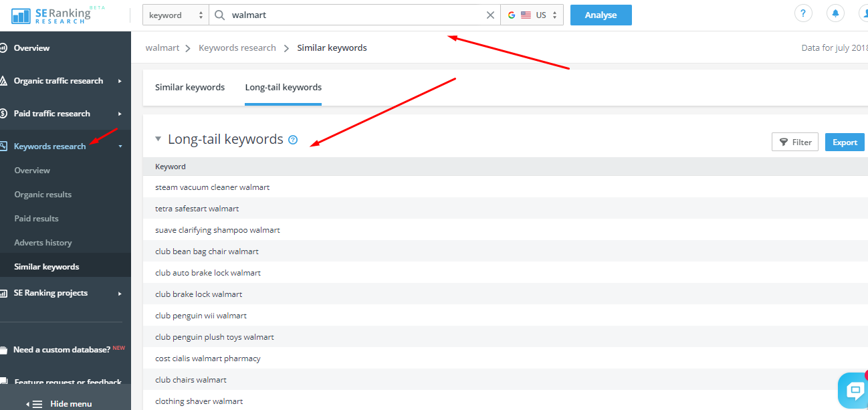Image resolution: width=868 pixels, height=410 pixels.
Task: Click keyword club chairs walmart
Action: coord(191,380)
